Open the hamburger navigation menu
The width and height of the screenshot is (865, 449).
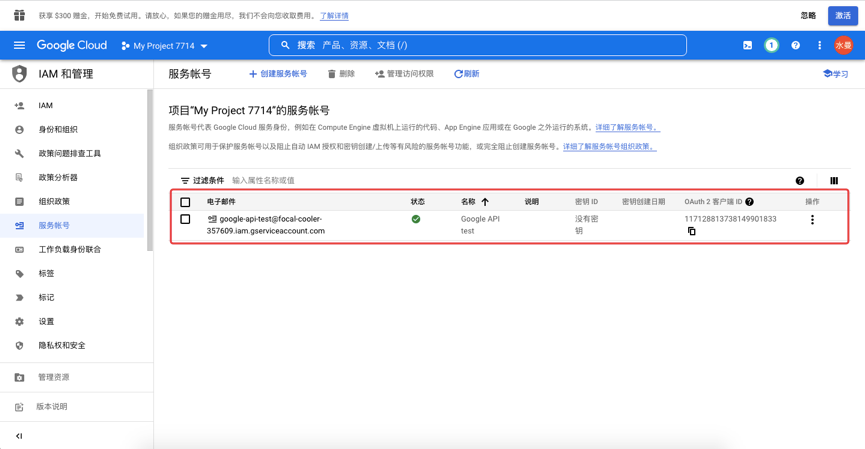19,45
